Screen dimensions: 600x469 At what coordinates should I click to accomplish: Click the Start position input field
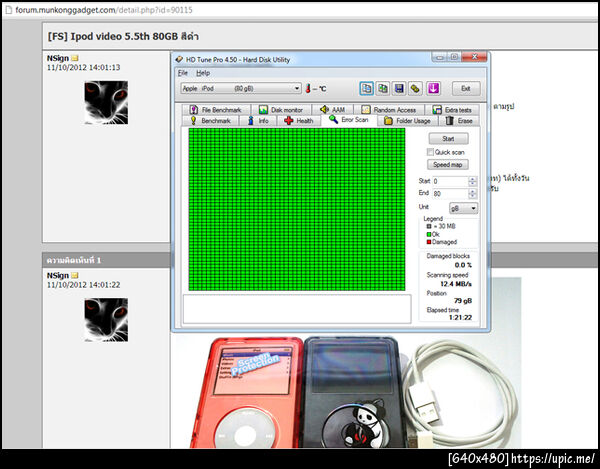[x=451, y=181]
